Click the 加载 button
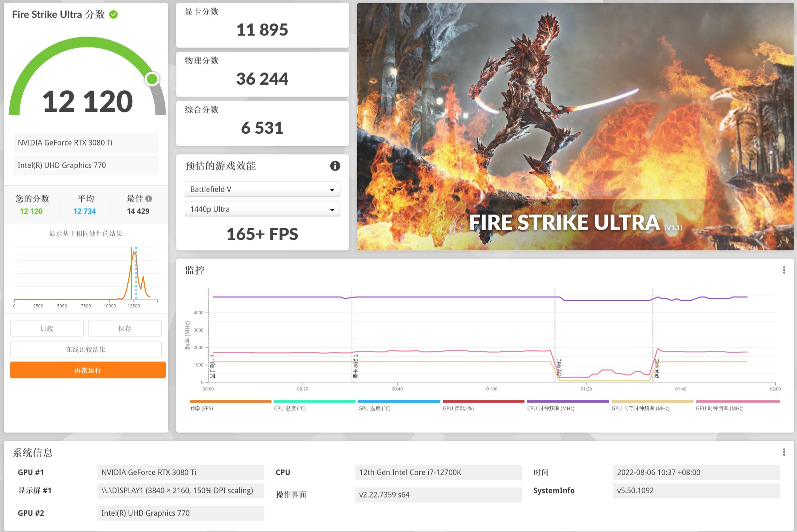 [47, 328]
